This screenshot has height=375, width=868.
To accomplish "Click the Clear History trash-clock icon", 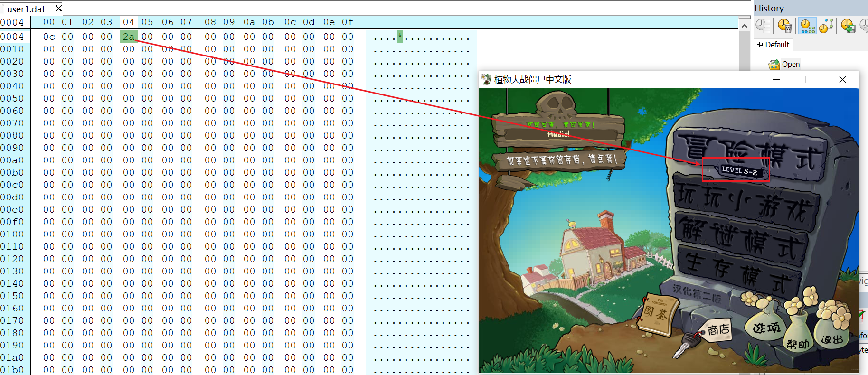I will click(785, 26).
